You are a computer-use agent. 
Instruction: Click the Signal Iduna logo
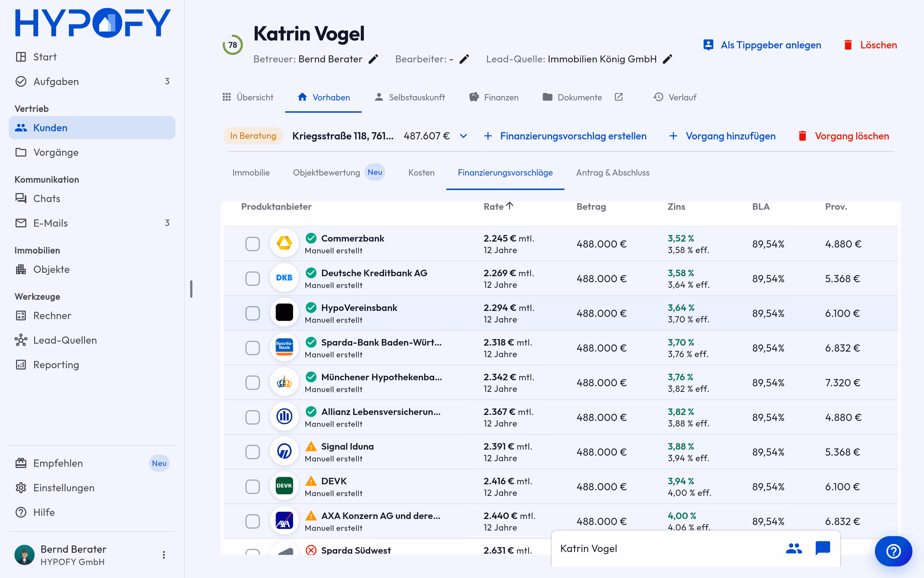[x=284, y=451]
